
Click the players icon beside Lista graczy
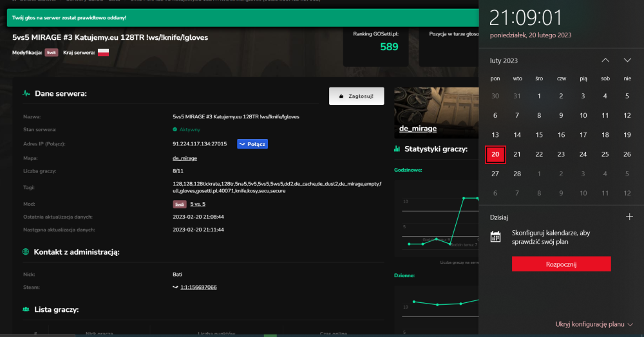pos(26,309)
